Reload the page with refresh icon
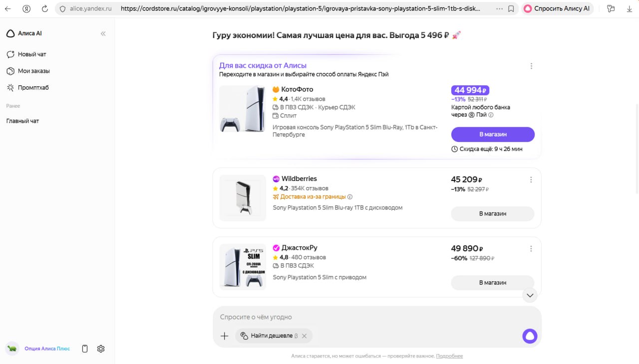Image resolution: width=639 pixels, height=364 pixels. coord(45,8)
